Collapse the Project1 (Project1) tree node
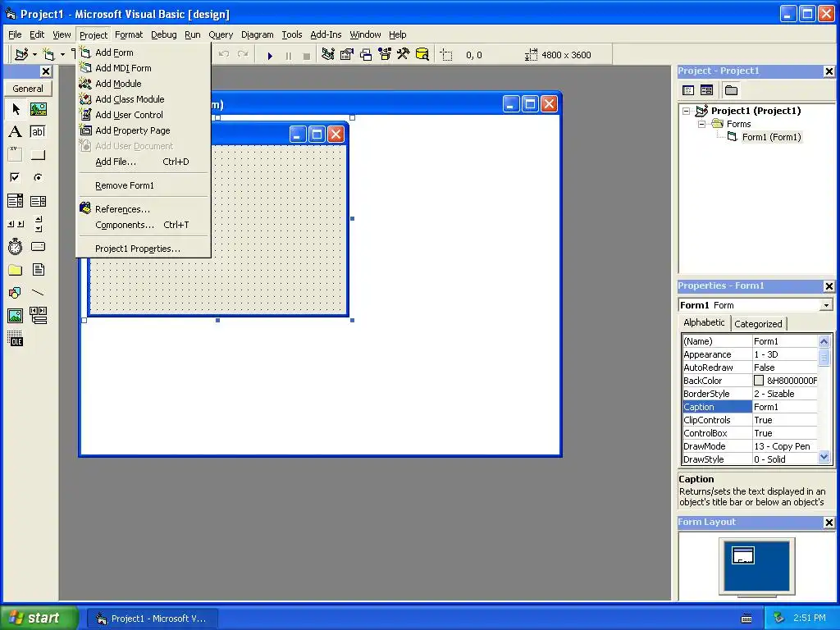The image size is (840, 630). pyautogui.click(x=687, y=111)
